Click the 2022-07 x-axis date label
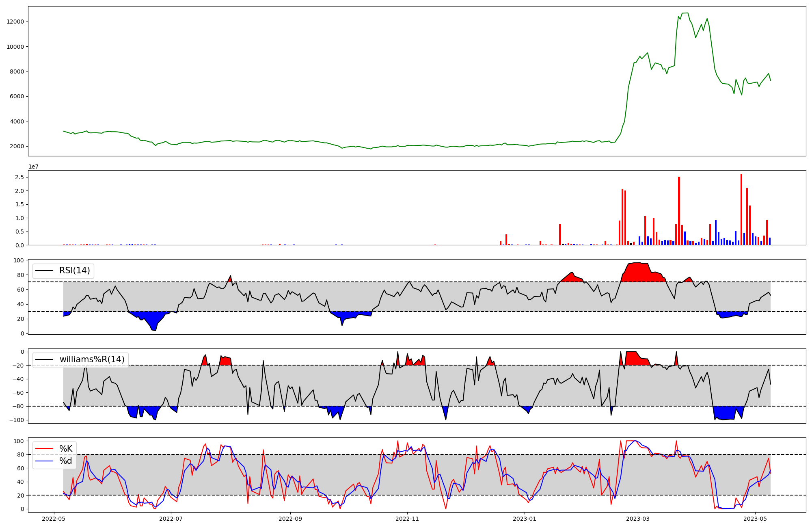This screenshot has width=812, height=528. pyautogui.click(x=171, y=519)
